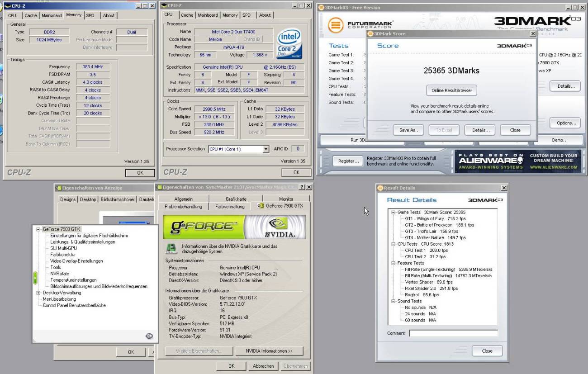The image size is (588, 374).
Task: Click the Online ResultBrowser button
Action: (x=451, y=90)
